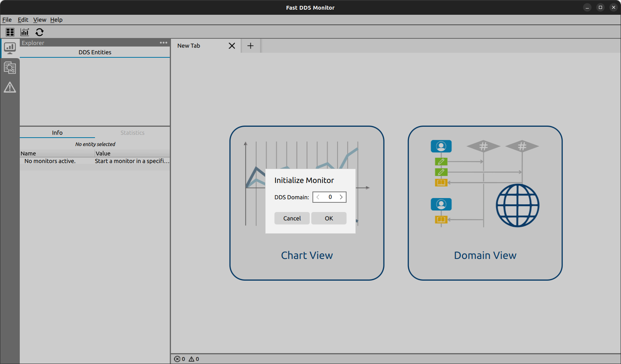Click the 'No entity selected' label
The height and width of the screenshot is (364, 621).
pos(95,144)
